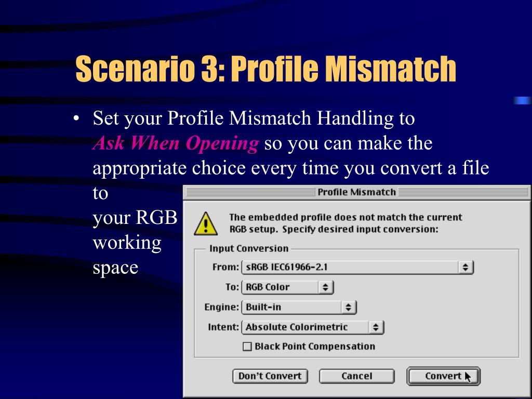
Task: Click the 'Input Conversion' group label
Action: (x=249, y=248)
